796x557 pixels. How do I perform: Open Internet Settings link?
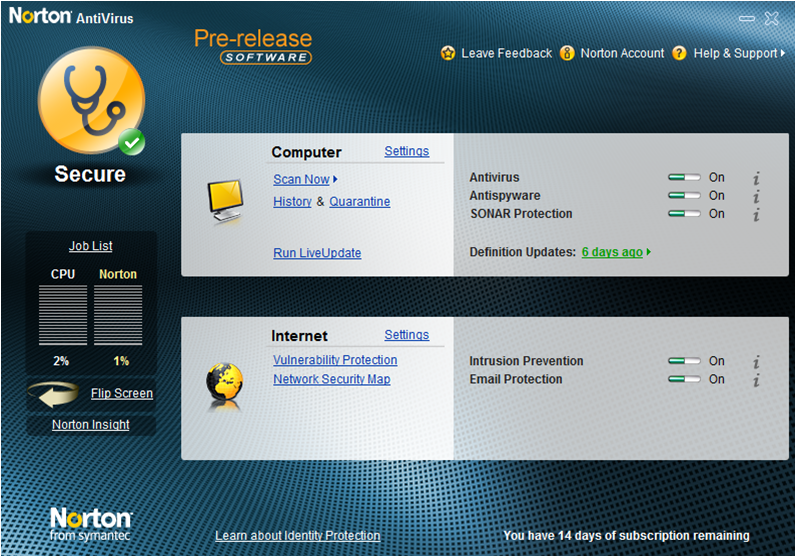(407, 335)
